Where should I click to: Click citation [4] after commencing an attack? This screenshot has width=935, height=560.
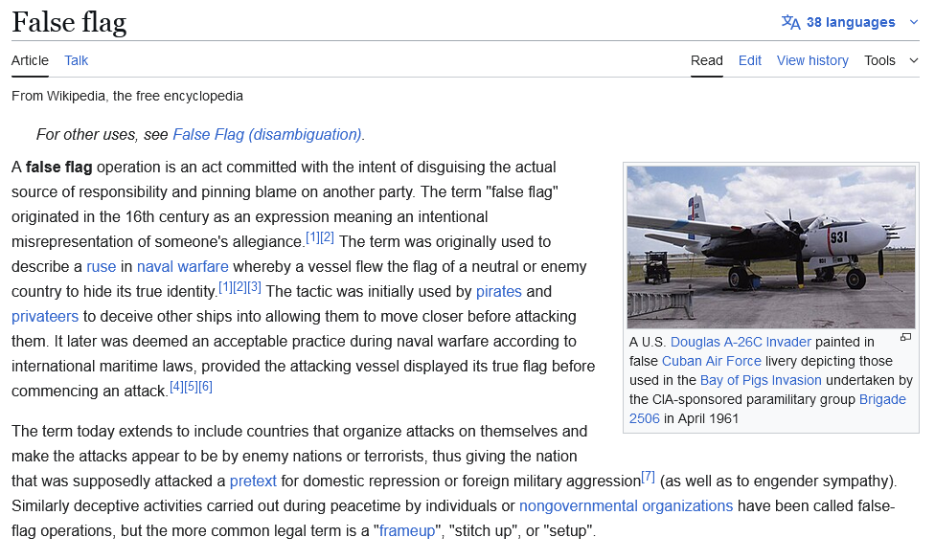pos(176,387)
